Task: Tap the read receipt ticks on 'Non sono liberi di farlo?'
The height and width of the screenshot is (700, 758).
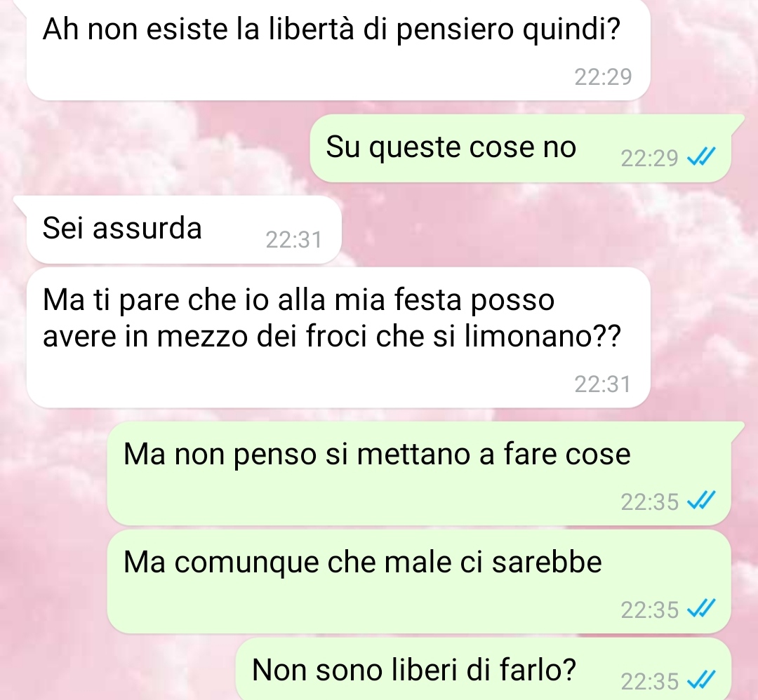Action: click(700, 680)
